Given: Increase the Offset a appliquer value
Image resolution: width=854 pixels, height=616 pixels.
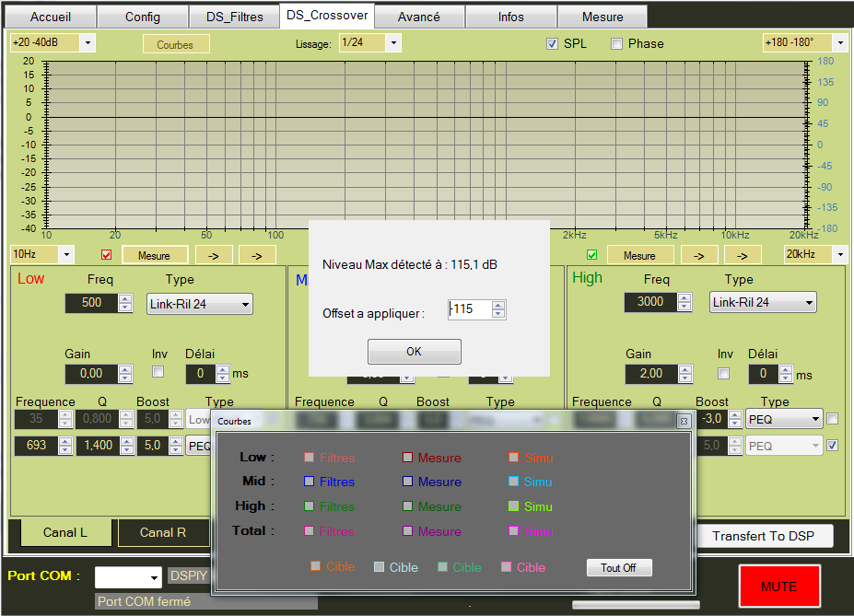Looking at the screenshot, I should pos(498,305).
